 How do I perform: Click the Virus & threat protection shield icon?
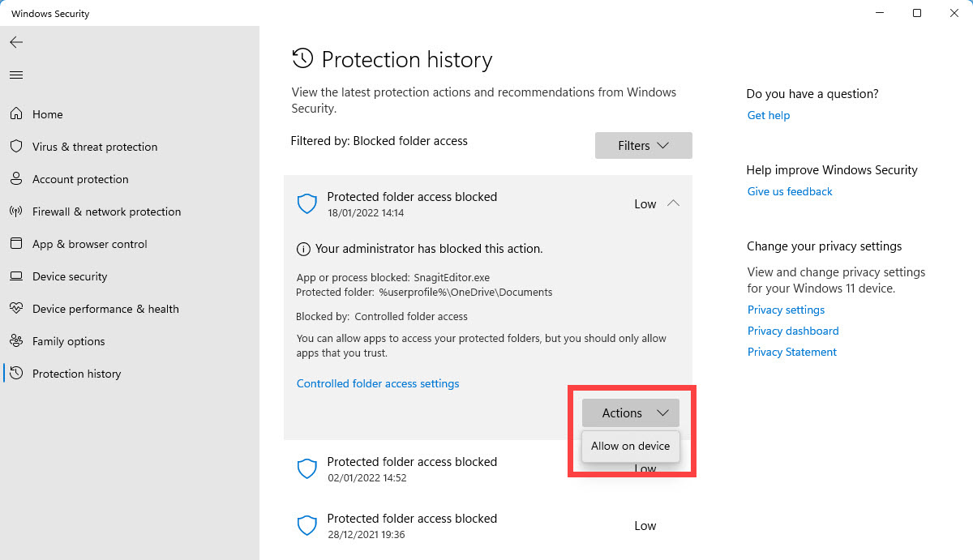point(15,147)
